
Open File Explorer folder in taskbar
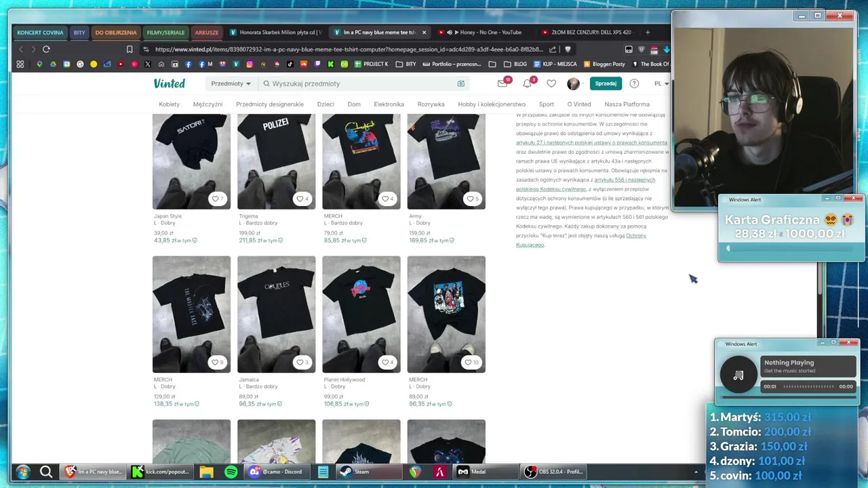pyautogui.click(x=207, y=472)
